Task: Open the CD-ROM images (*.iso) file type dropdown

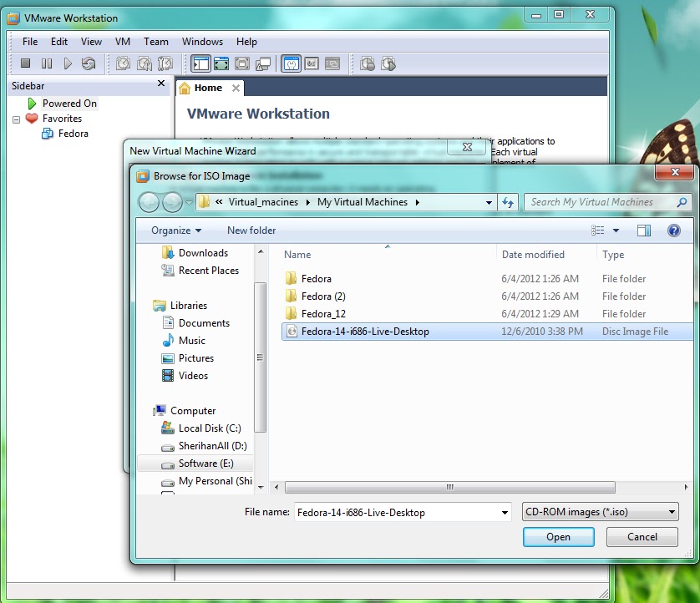Action: pyautogui.click(x=600, y=512)
